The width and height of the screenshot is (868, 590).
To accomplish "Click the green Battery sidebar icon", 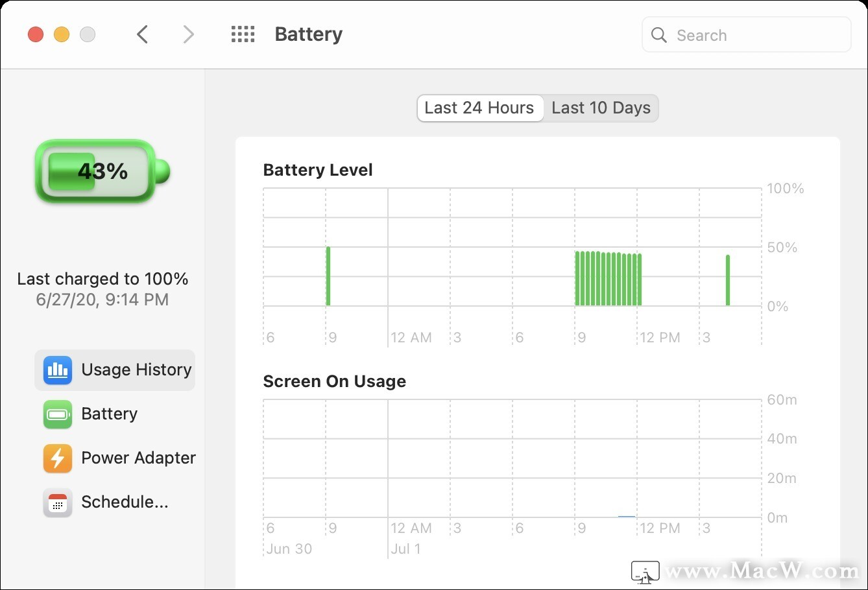I will (58, 414).
